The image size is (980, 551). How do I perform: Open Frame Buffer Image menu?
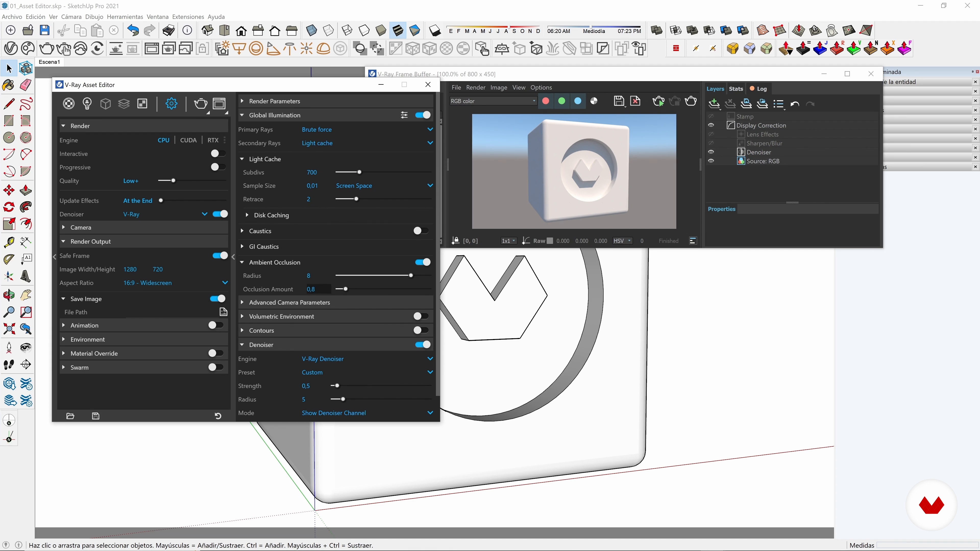coord(499,87)
